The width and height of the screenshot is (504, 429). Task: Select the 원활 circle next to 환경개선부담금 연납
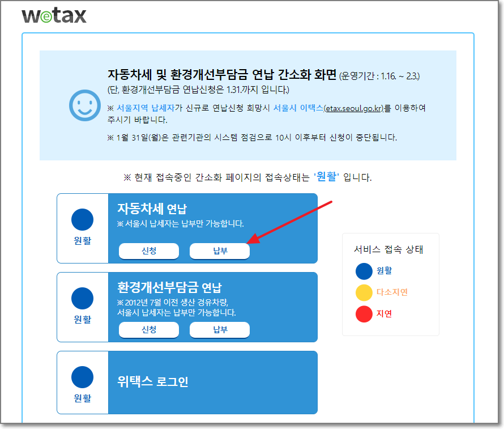coord(82,299)
